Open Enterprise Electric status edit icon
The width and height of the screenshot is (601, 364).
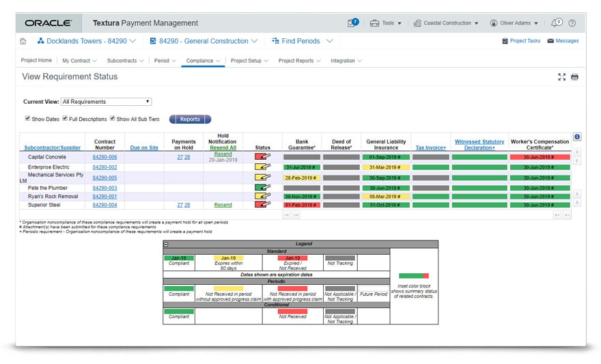(x=262, y=167)
